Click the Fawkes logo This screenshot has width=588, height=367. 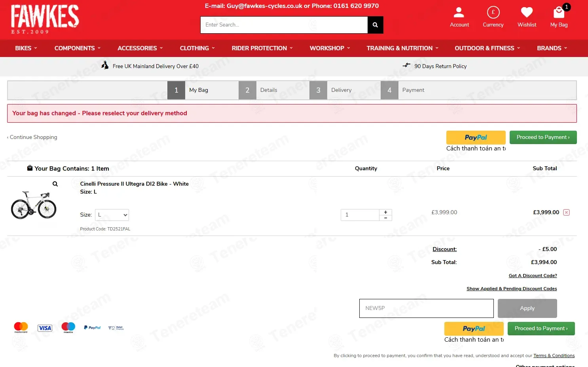(45, 19)
